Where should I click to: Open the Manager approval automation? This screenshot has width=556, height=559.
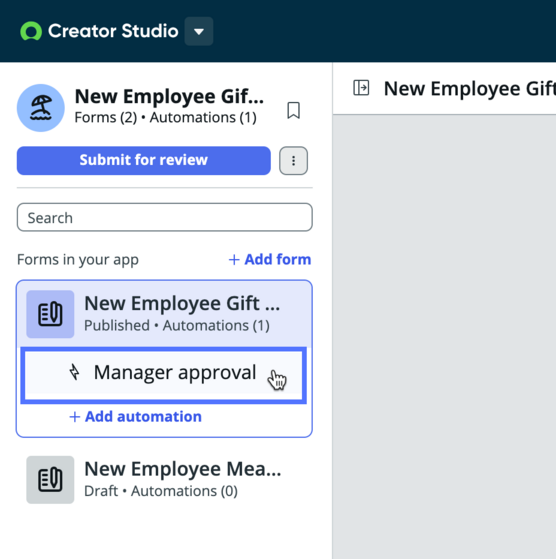coord(164,375)
